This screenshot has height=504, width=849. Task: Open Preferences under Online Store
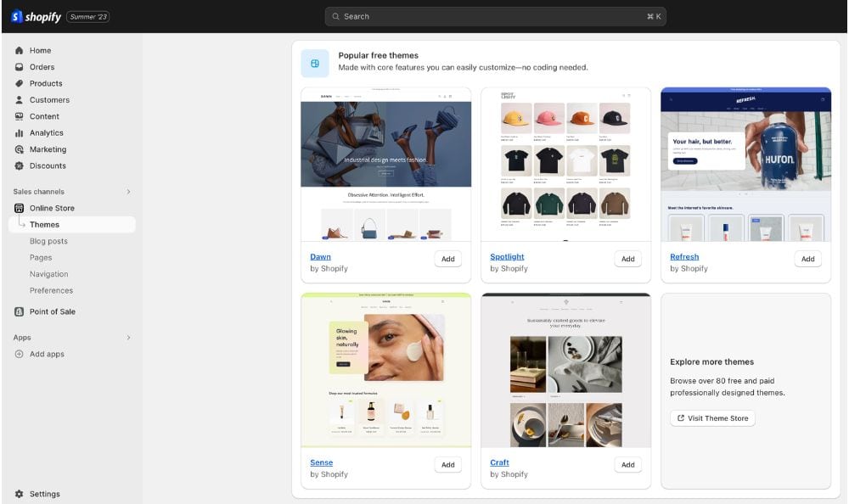(51, 290)
